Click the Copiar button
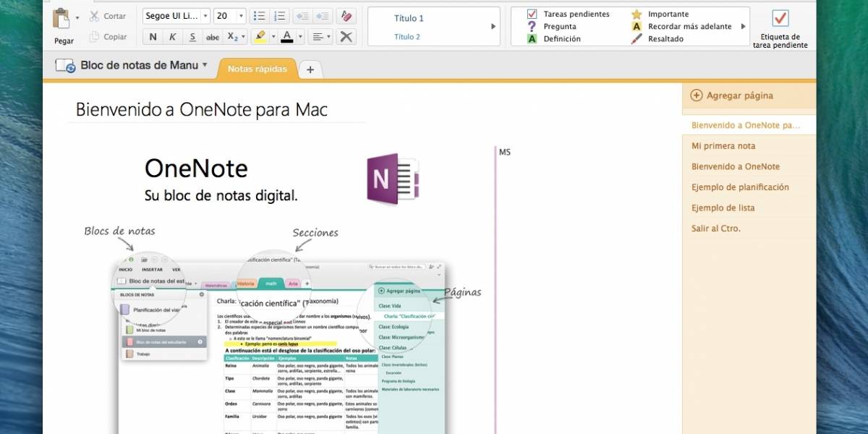Image resolution: width=868 pixels, height=434 pixels. (x=108, y=37)
